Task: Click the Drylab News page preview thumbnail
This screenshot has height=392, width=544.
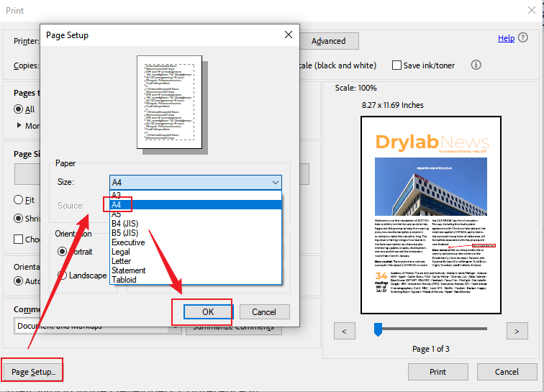Action: (x=431, y=215)
